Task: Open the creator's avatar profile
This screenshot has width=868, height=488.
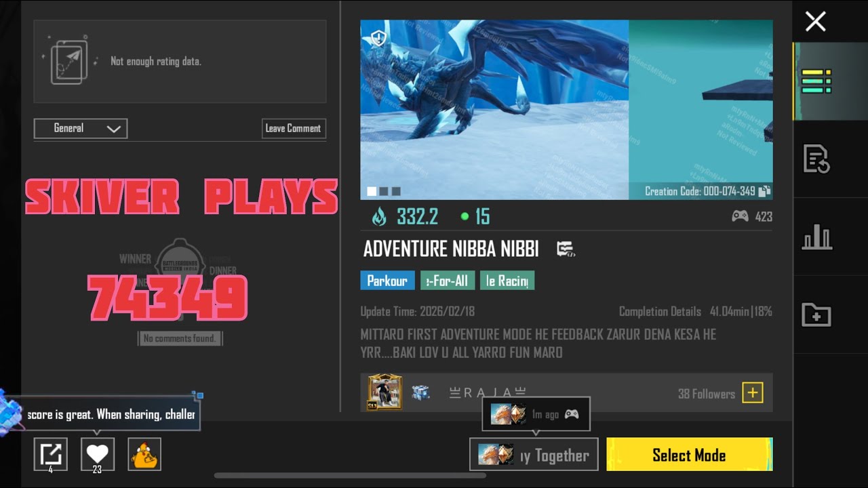Action: (384, 392)
